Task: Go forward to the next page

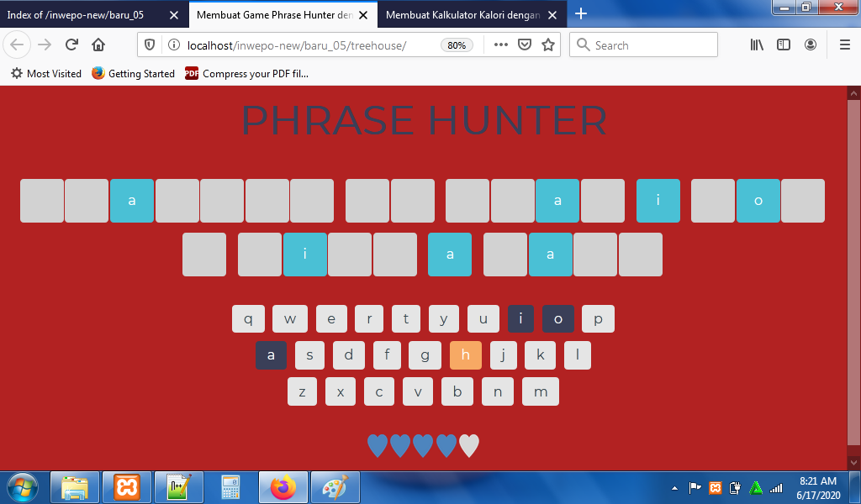Action: click(x=45, y=45)
